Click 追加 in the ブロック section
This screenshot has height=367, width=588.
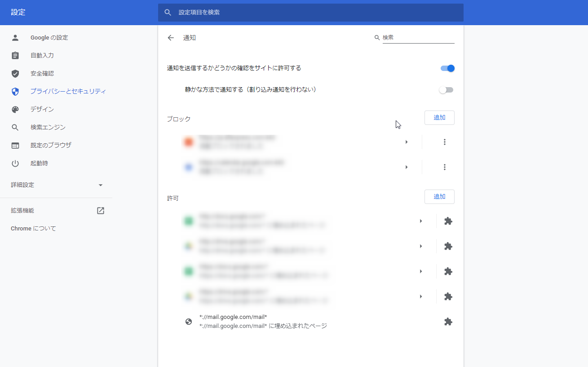pos(439,118)
